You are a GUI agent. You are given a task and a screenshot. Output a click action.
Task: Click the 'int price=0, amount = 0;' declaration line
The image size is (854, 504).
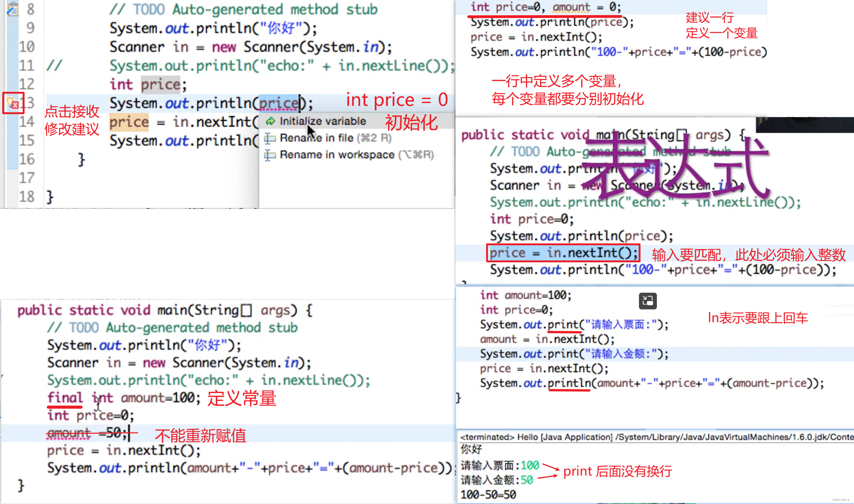click(x=546, y=7)
